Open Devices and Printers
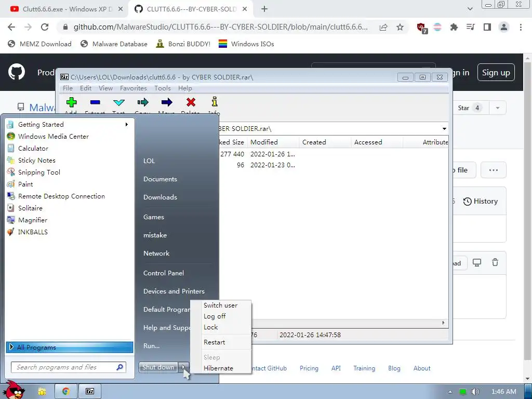The height and width of the screenshot is (399, 532). coord(174,291)
